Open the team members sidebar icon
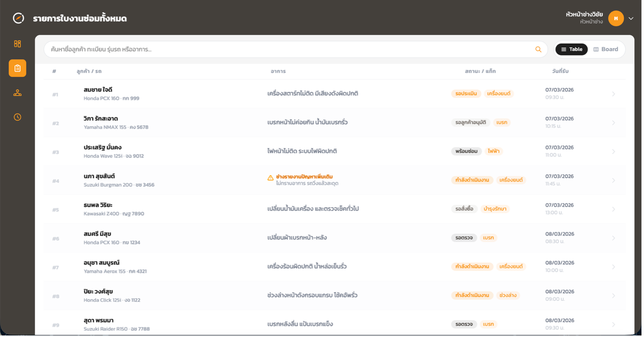Viewport: 644px width, 337px height. [x=18, y=93]
